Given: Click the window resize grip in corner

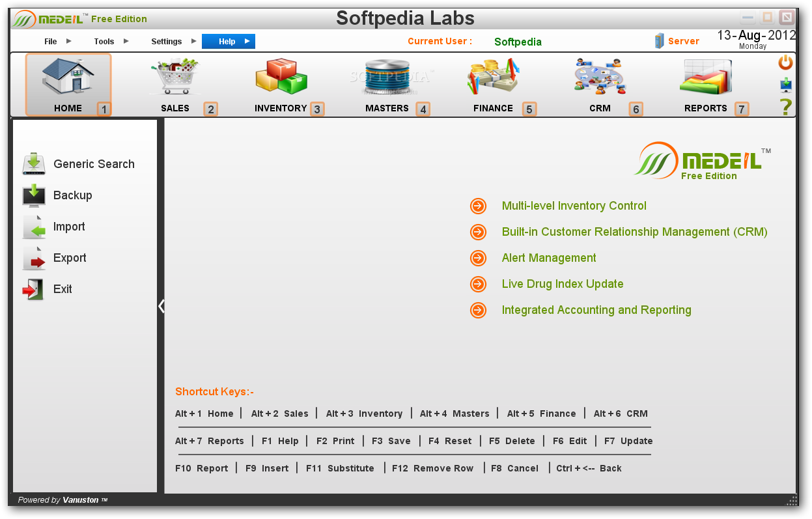Looking at the screenshot, I should [792, 500].
